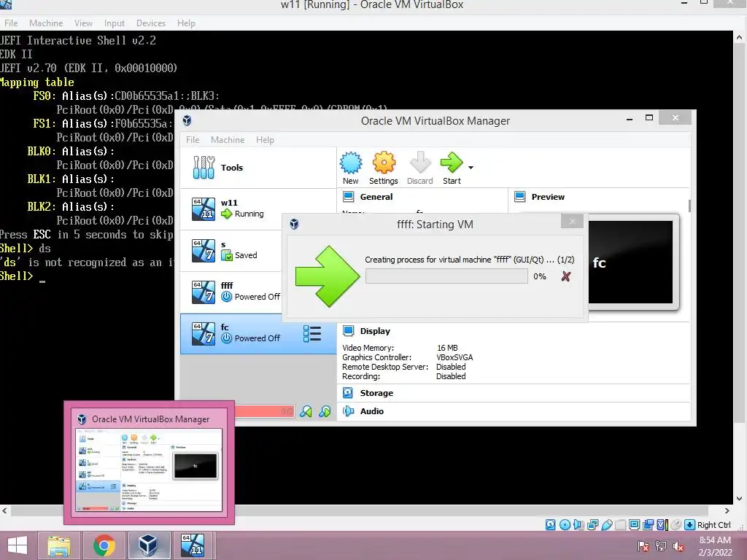
Task: Click hard disk activity icon in VM status bar
Action: (550, 525)
